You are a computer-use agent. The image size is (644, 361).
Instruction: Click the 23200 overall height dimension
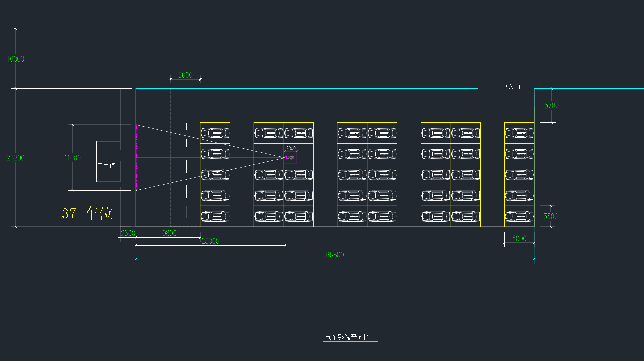tap(16, 158)
